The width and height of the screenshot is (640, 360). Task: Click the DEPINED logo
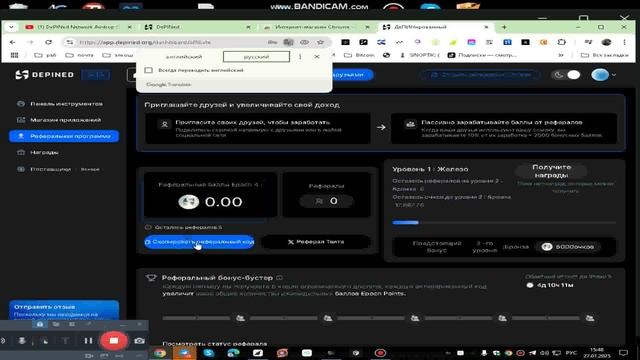click(45, 75)
